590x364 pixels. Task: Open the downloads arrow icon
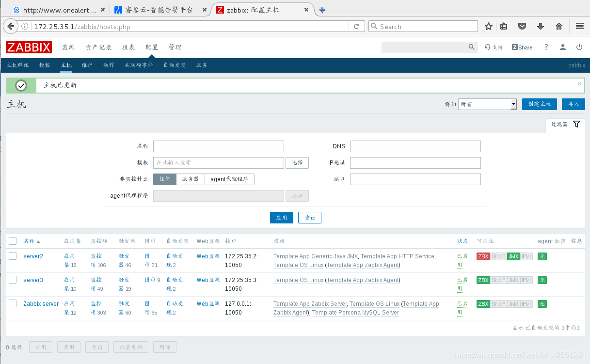click(540, 27)
